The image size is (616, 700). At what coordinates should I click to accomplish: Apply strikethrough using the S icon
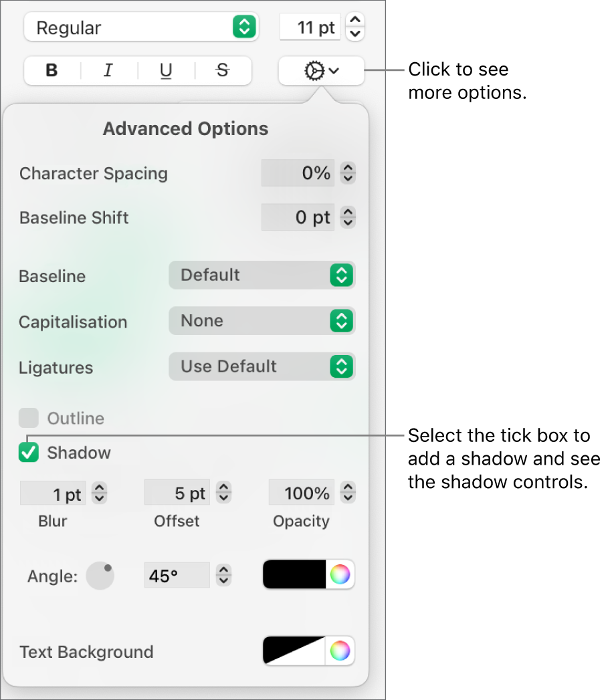[221, 71]
